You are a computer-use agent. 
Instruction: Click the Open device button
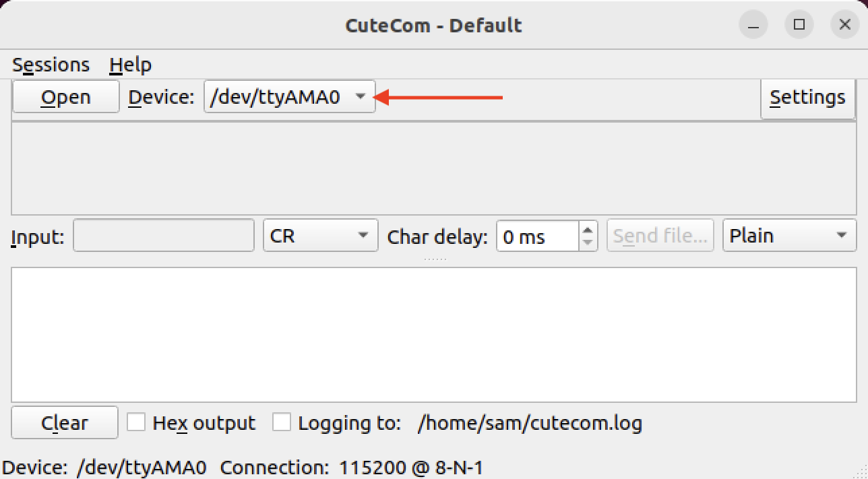tap(65, 97)
